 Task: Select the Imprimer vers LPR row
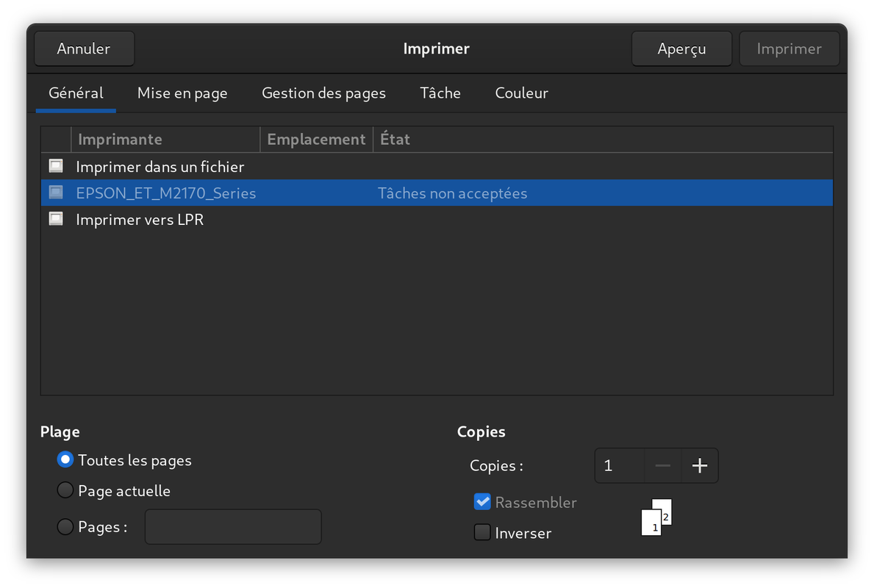click(437, 219)
